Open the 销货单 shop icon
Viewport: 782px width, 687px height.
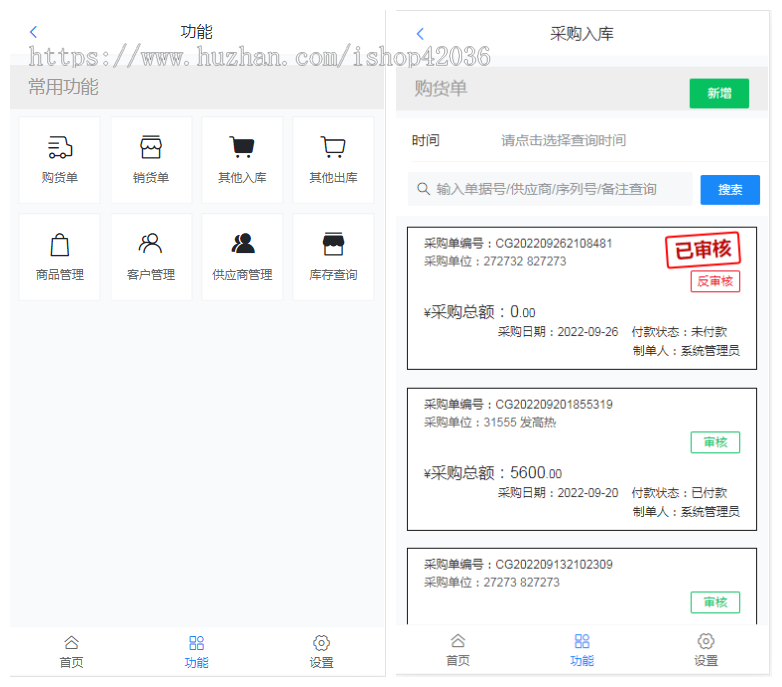pos(151,147)
